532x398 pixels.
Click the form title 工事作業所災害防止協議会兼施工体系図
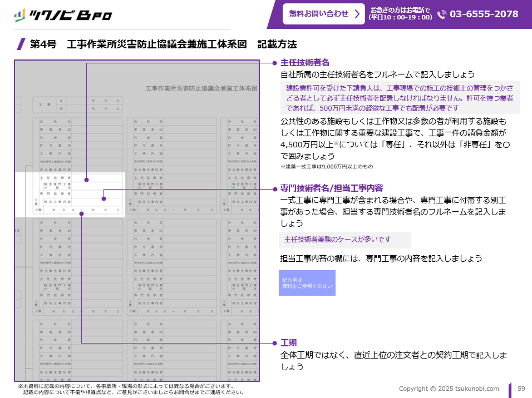click(201, 88)
